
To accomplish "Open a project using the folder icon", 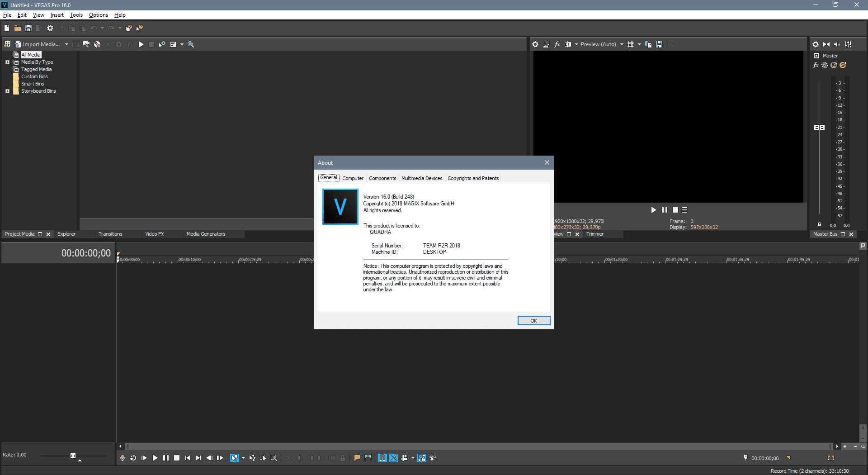I will click(x=18, y=28).
